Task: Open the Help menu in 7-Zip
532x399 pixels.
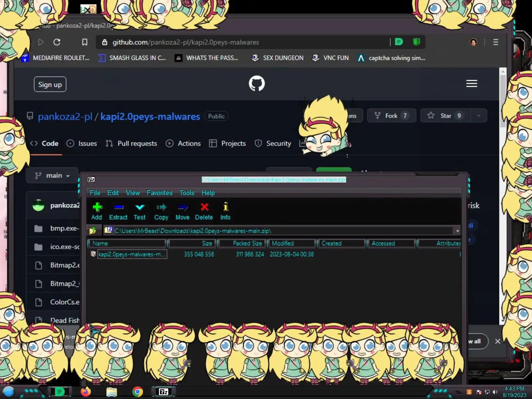Action: point(208,193)
